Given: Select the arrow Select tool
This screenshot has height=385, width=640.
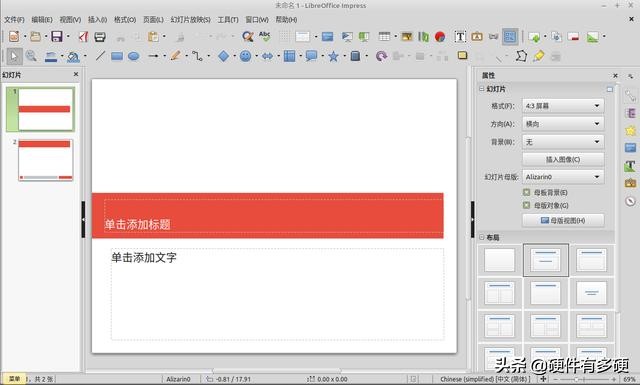Looking at the screenshot, I should point(14,56).
